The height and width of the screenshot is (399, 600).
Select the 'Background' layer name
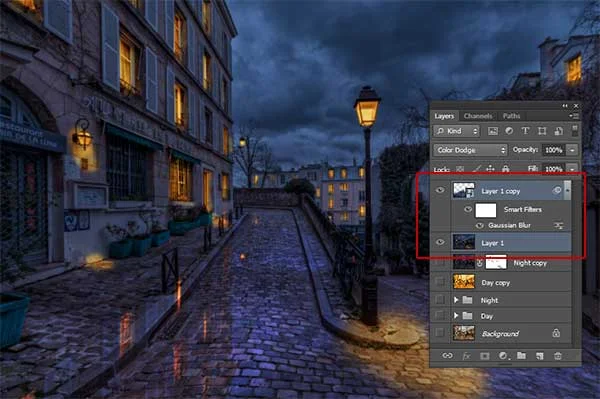point(500,334)
